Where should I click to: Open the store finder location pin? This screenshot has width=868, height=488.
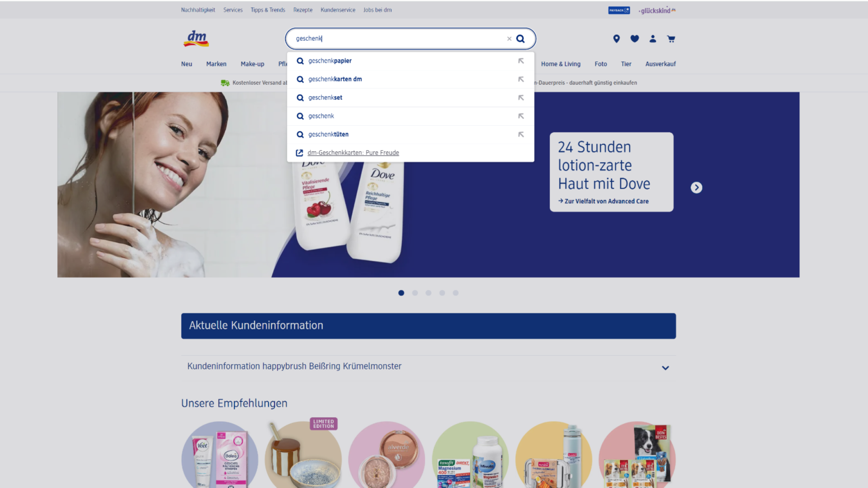616,39
